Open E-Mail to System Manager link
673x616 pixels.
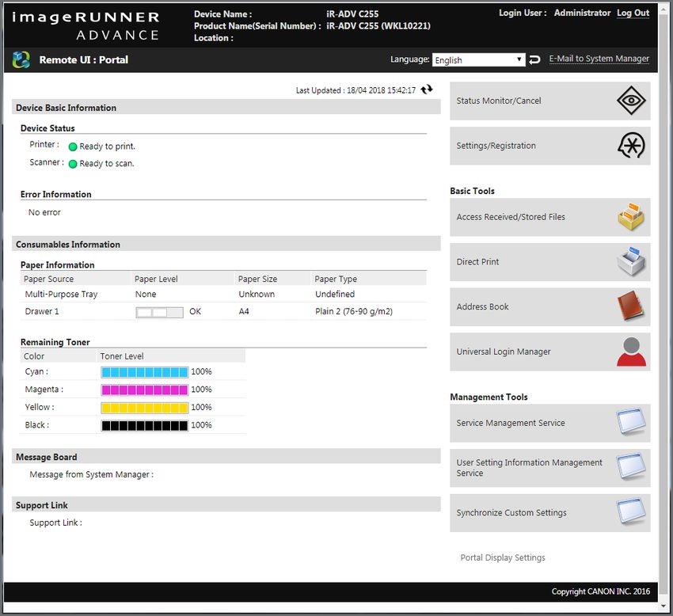click(599, 59)
